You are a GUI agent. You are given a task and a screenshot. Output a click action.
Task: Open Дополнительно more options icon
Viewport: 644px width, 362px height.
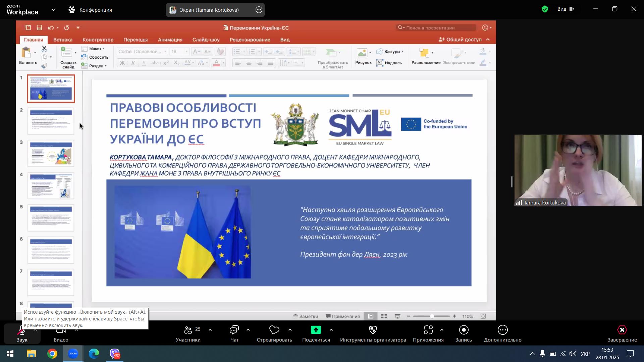pyautogui.click(x=502, y=330)
